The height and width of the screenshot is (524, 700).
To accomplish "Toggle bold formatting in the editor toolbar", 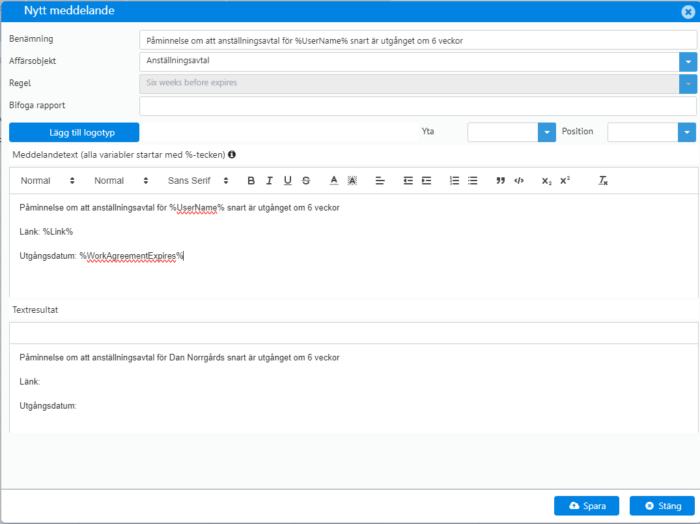I will (251, 180).
